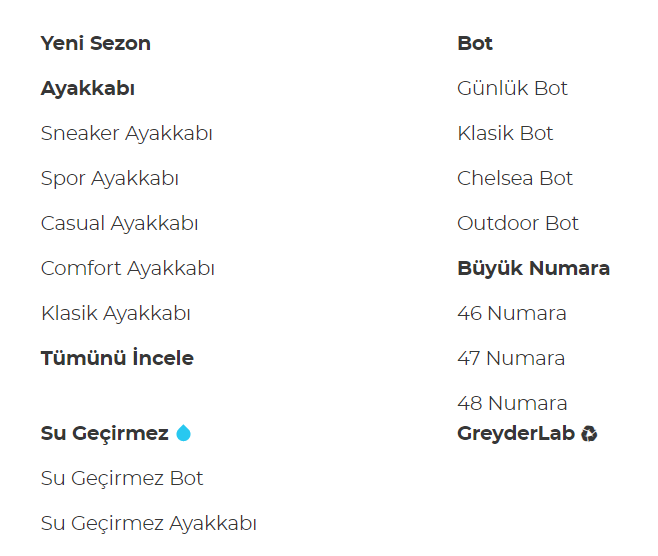Screen dimensions: 658x556
Task: Choose Klasik Bot
Action: point(505,133)
